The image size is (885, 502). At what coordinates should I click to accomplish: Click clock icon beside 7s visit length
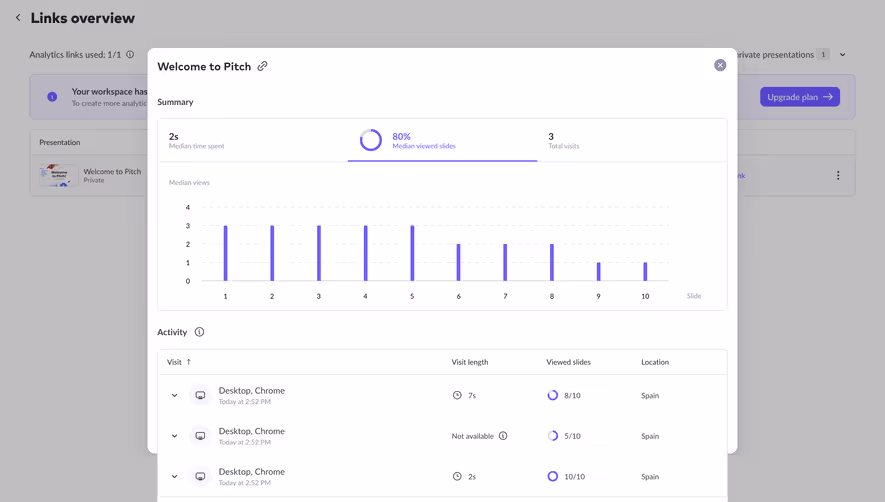[x=457, y=395]
